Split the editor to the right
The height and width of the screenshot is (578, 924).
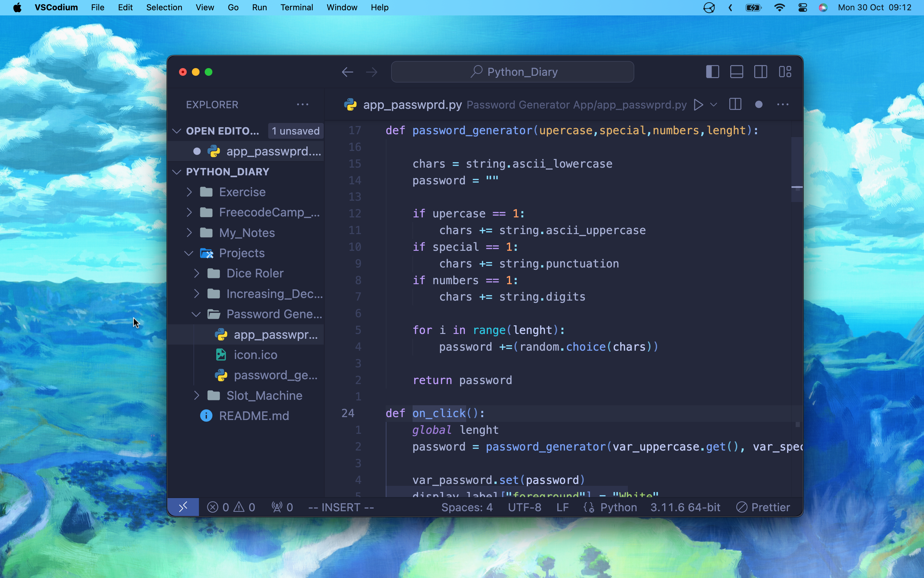(735, 104)
